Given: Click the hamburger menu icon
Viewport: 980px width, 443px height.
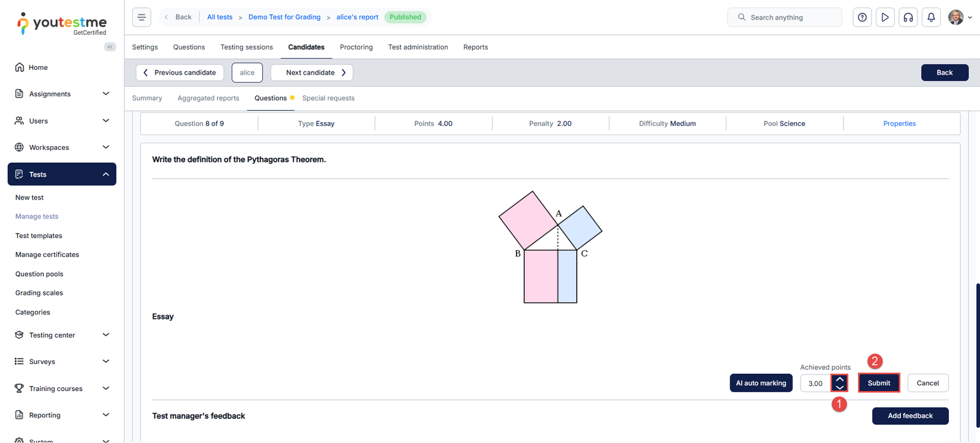Looking at the screenshot, I should pos(141,17).
